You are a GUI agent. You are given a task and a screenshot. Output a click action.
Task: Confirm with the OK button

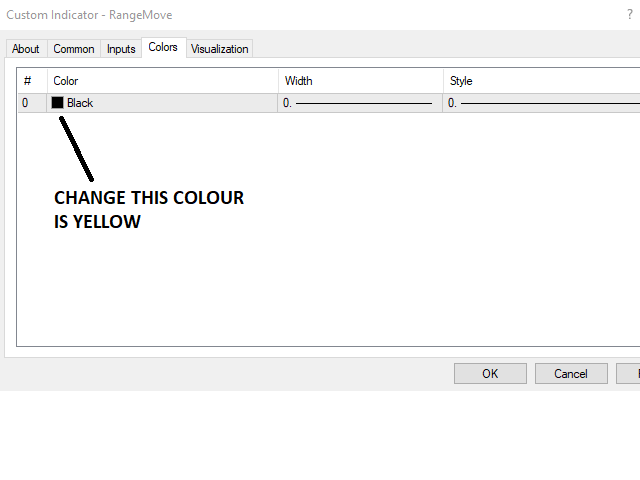(490, 373)
